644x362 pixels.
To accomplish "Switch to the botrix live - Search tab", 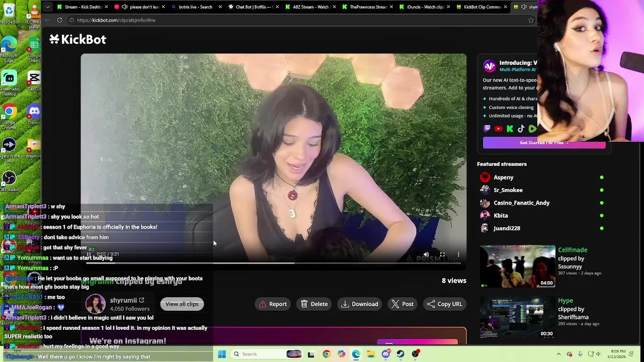I will click(195, 7).
